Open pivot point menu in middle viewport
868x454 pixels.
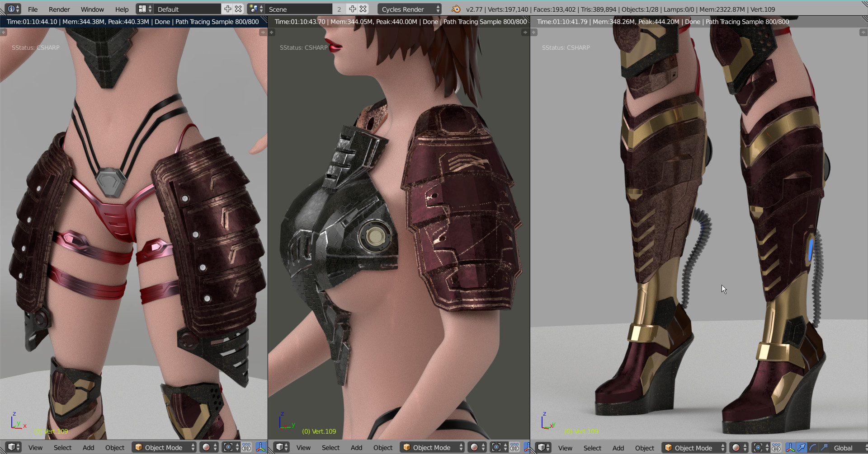click(499, 447)
